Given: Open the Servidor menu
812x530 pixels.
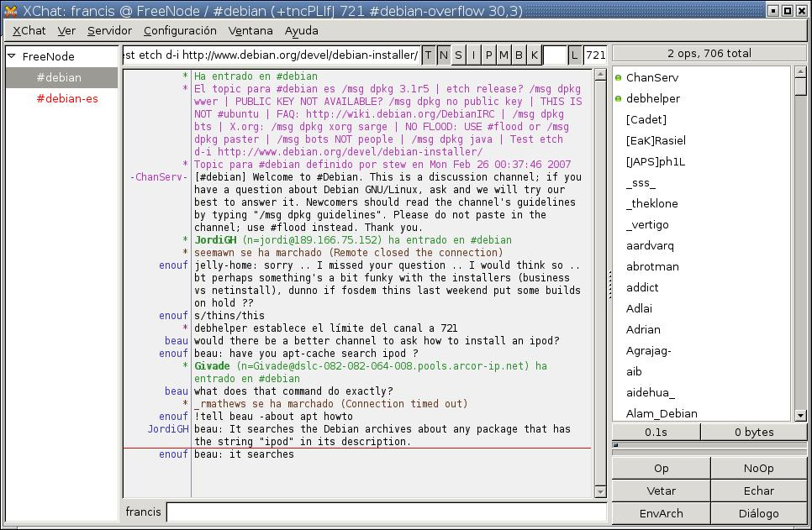Looking at the screenshot, I should tap(109, 30).
